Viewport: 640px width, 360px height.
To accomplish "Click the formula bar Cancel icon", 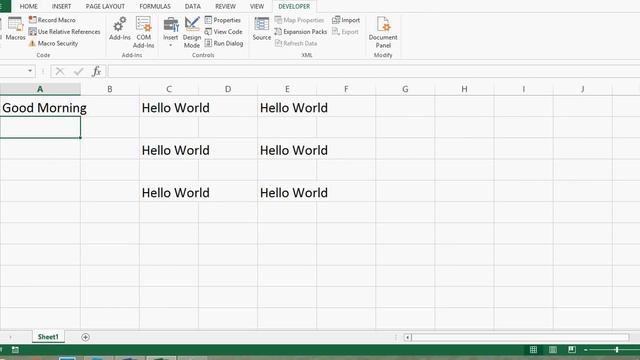I will tap(60, 71).
